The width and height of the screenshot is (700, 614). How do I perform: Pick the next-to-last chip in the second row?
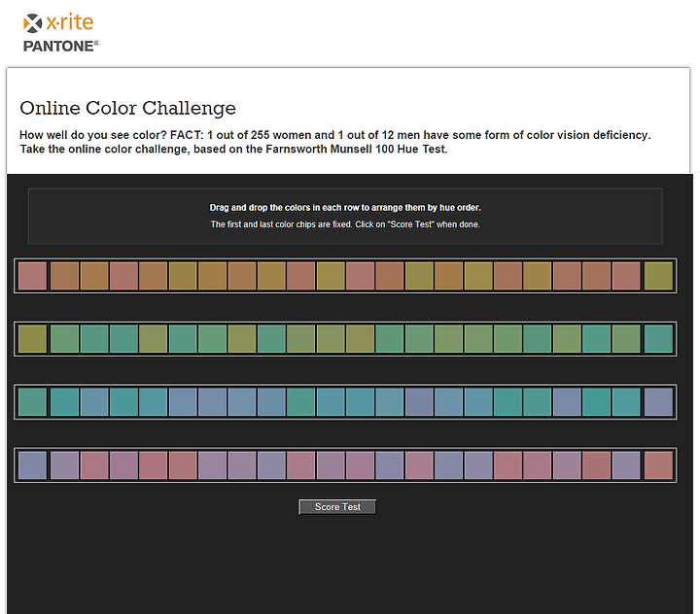tap(626, 339)
